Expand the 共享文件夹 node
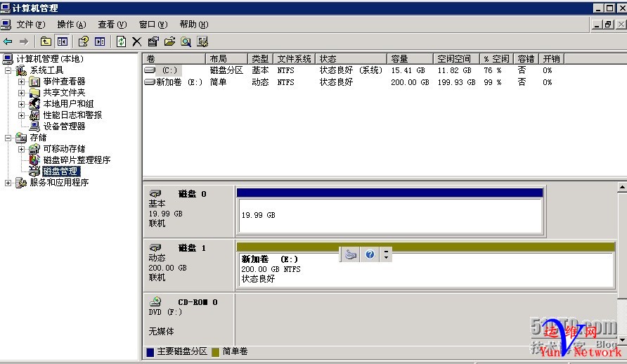The image size is (627, 364). [x=21, y=93]
